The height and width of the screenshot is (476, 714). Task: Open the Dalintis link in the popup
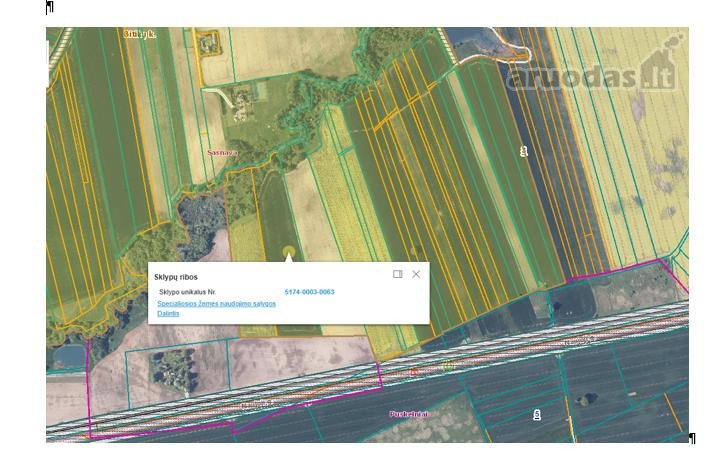pyautogui.click(x=168, y=313)
